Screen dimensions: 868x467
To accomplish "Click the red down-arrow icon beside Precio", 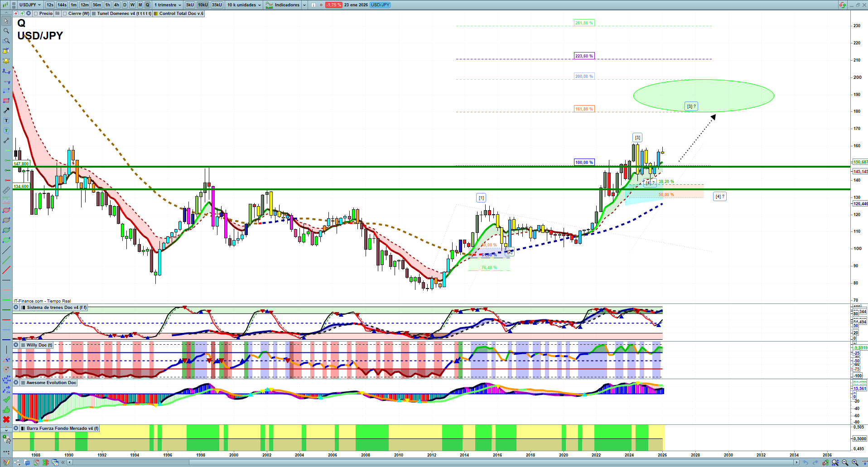I will point(16,14).
